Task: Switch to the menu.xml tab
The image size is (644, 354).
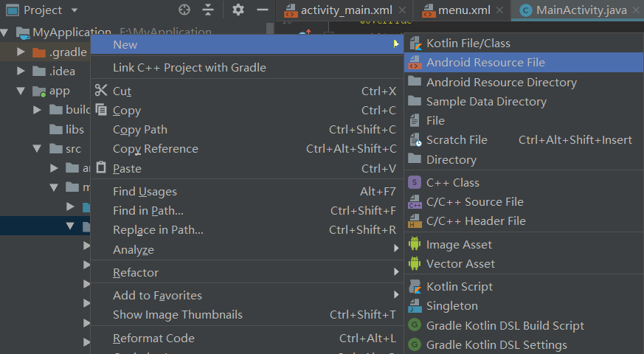Action: [x=464, y=10]
